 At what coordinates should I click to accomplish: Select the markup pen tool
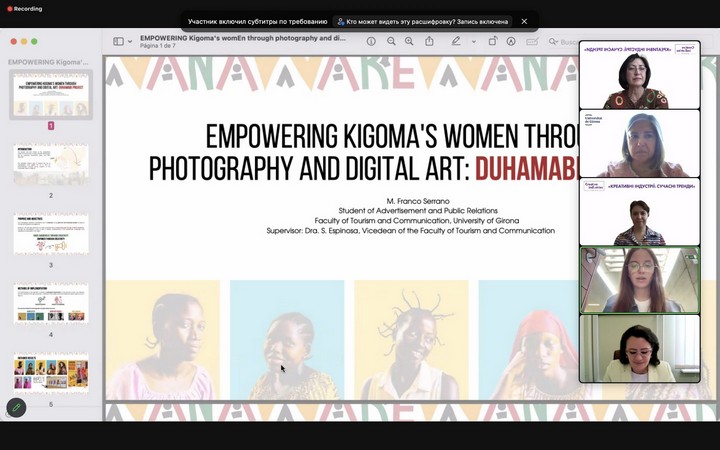pyautogui.click(x=456, y=41)
